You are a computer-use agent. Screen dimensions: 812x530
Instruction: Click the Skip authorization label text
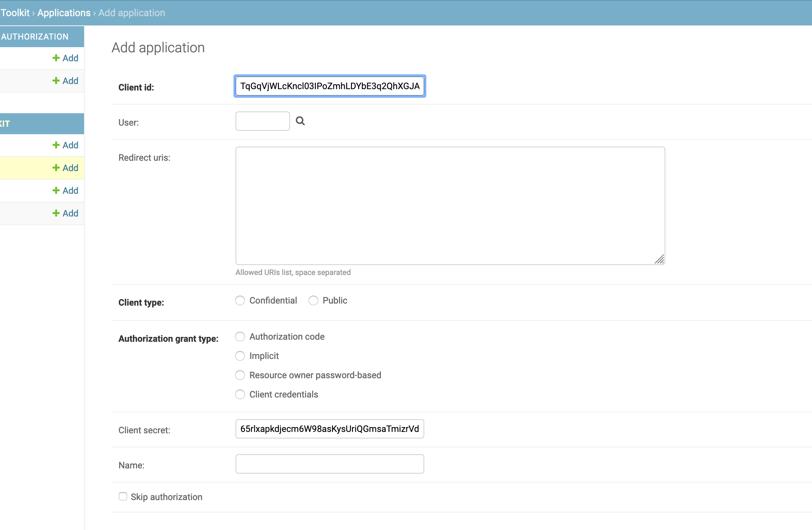(x=166, y=497)
